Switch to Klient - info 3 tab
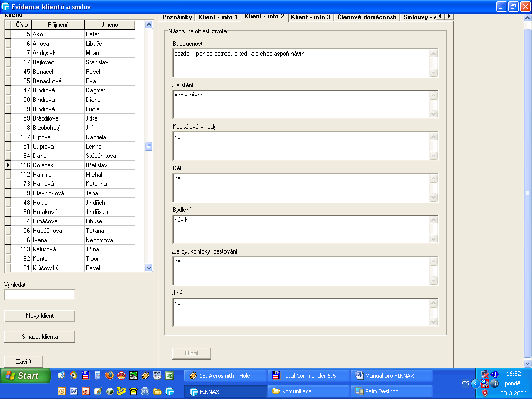532x399 pixels. 311,17
